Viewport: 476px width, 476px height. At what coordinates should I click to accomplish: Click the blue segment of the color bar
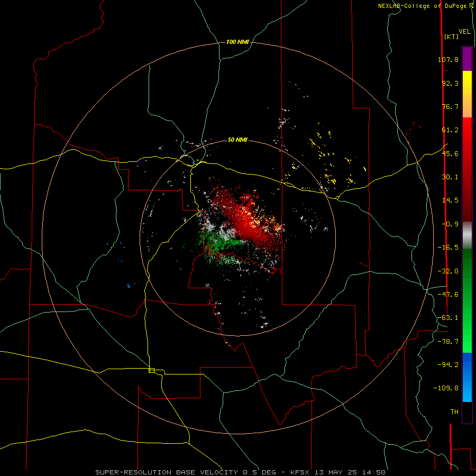coord(467,377)
